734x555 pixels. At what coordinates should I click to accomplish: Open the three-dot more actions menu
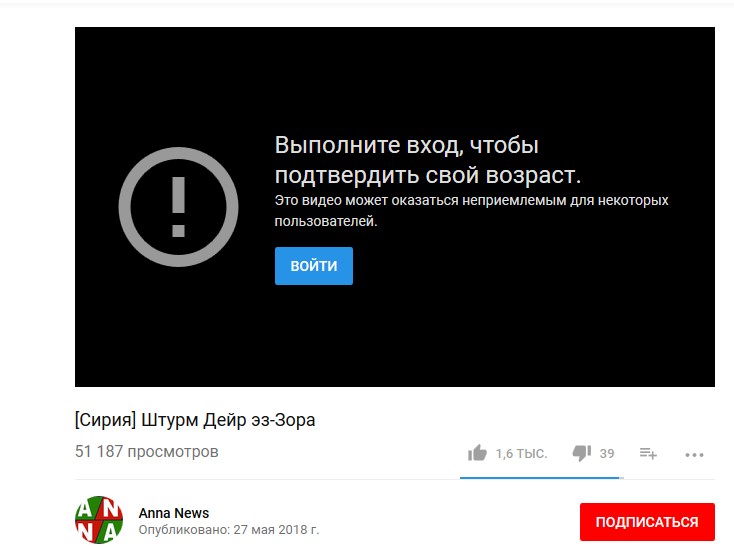click(x=695, y=454)
